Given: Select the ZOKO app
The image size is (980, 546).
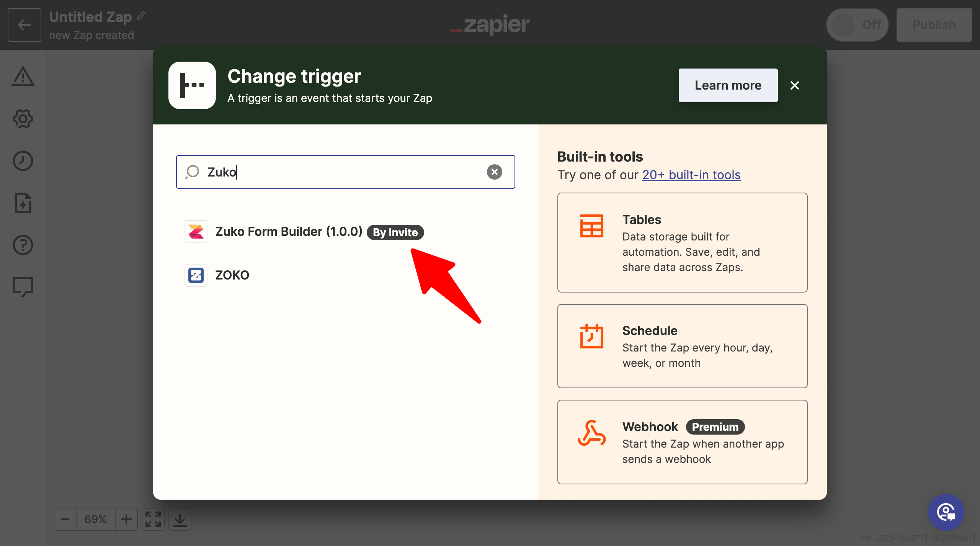Looking at the screenshot, I should [232, 275].
